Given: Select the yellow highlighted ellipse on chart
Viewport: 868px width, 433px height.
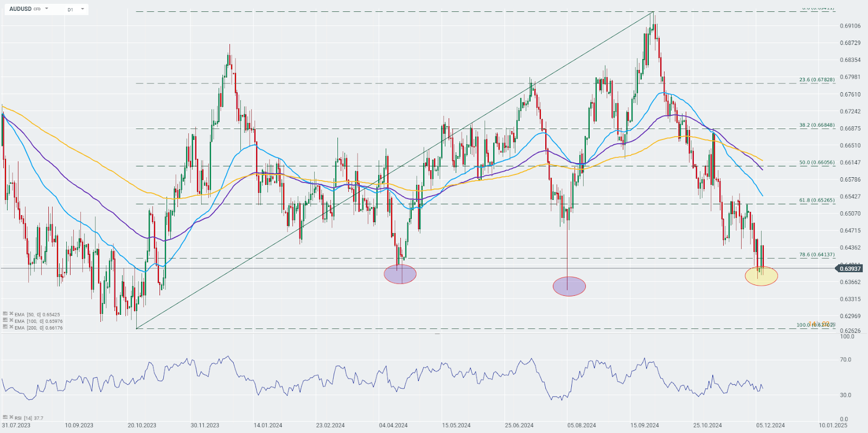Looking at the screenshot, I should 761,276.
